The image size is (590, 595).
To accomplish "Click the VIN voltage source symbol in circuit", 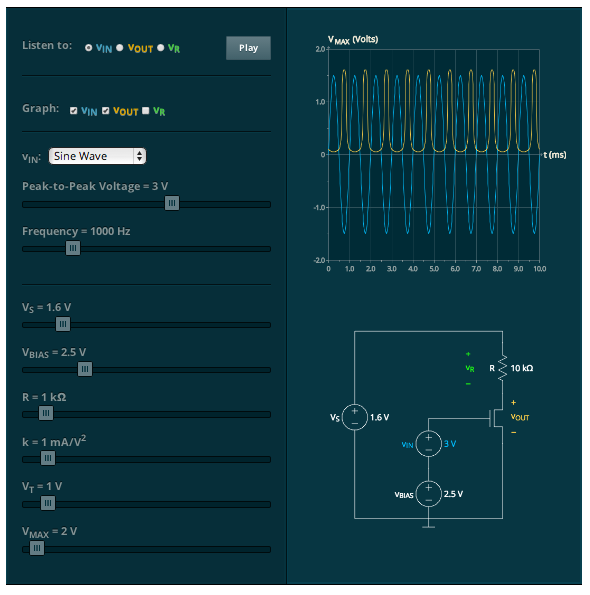I will (x=429, y=444).
